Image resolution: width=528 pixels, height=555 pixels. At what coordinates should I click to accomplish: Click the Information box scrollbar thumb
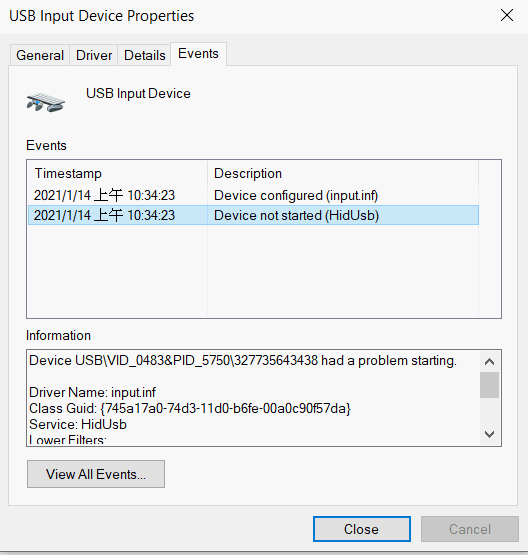(489, 385)
